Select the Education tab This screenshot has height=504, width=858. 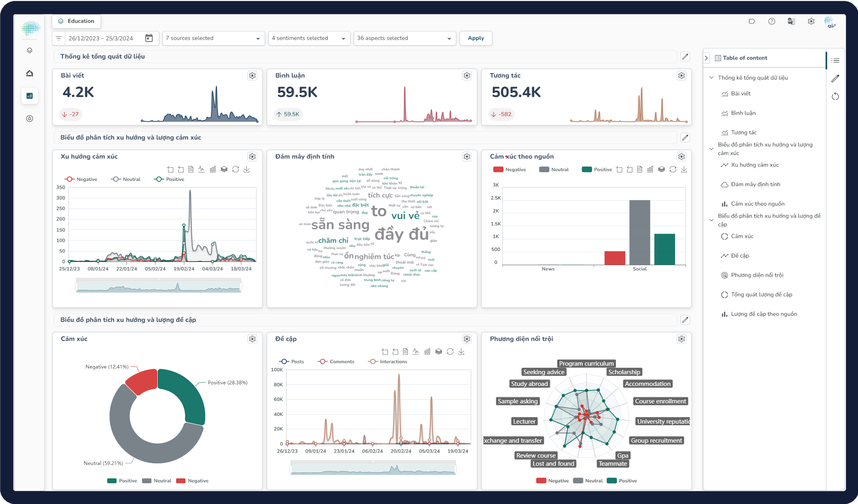click(76, 21)
